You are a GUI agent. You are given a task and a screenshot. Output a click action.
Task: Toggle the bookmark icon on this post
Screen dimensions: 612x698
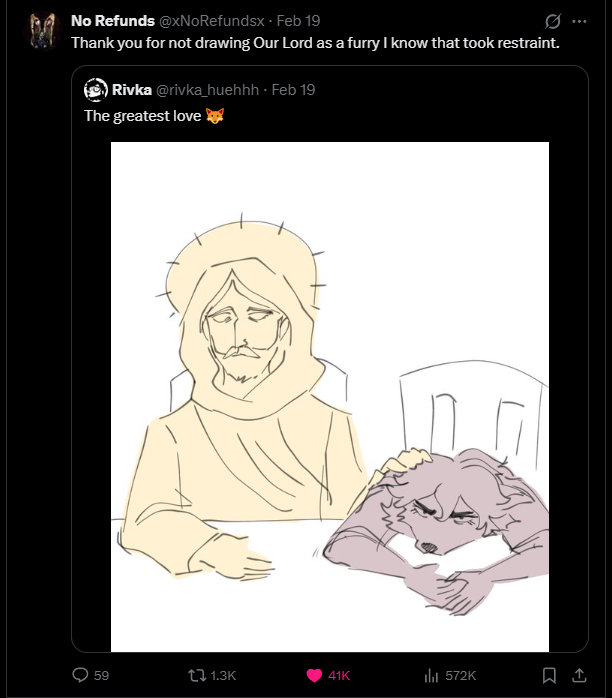click(548, 675)
